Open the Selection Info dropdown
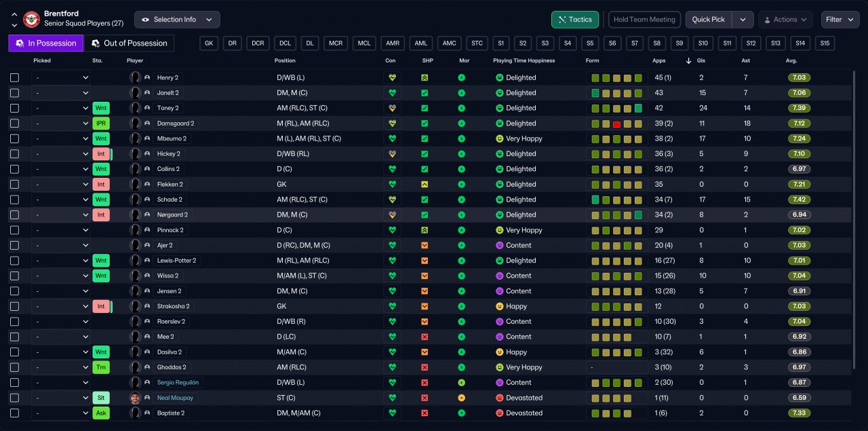This screenshot has height=431, width=868. 177,20
